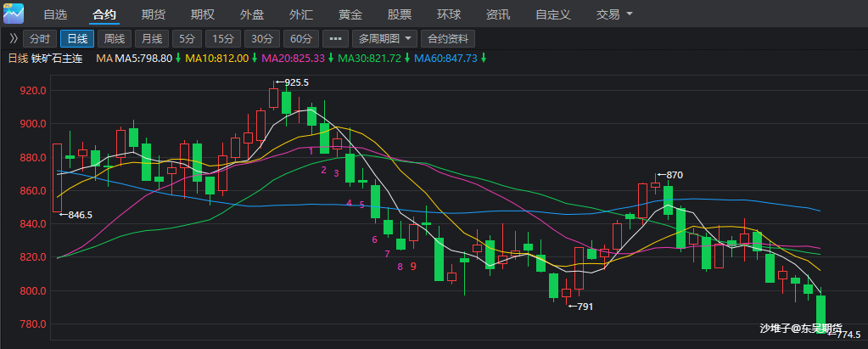Select the 30分 period button
This screenshot has height=349, width=868.
pyautogui.click(x=262, y=39)
